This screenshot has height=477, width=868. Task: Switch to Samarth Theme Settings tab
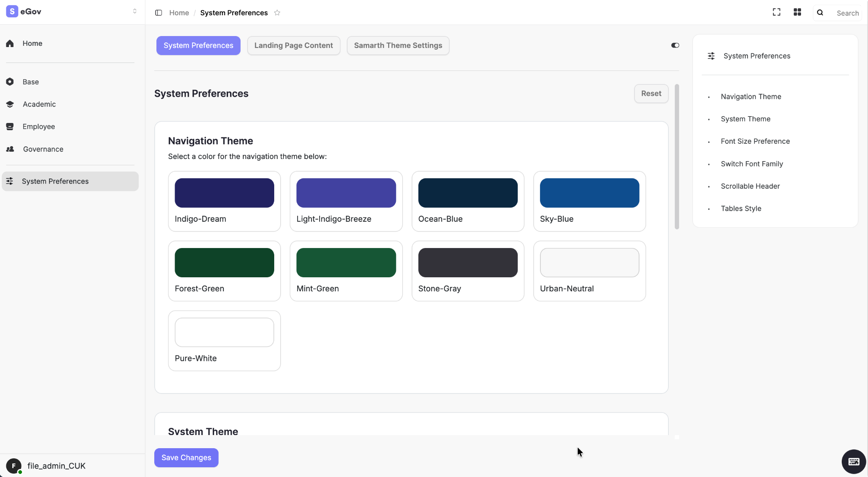coord(398,45)
